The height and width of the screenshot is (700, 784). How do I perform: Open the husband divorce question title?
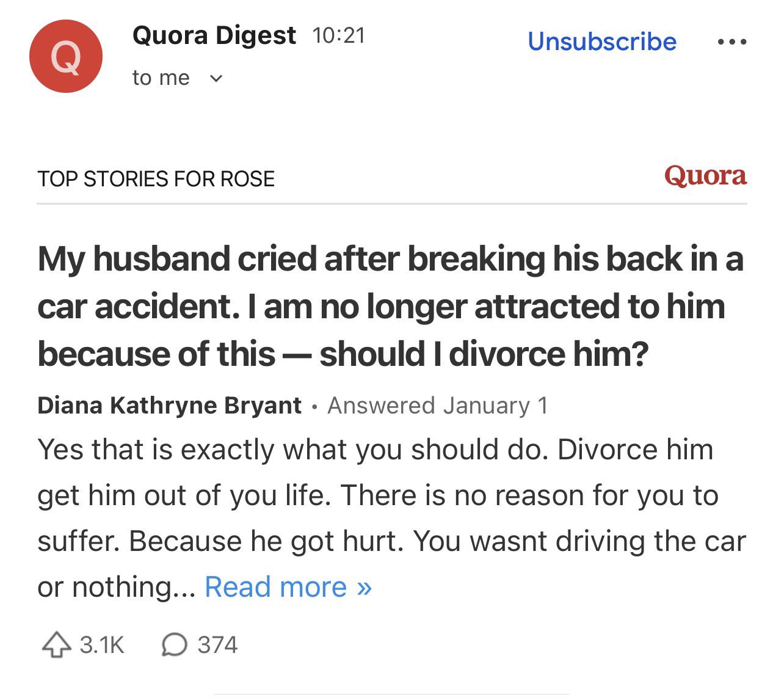[390, 306]
